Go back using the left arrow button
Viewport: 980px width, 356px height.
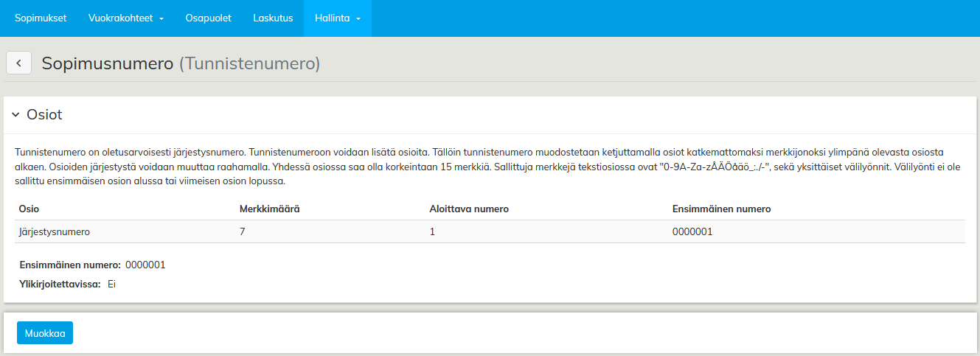pyautogui.click(x=18, y=63)
